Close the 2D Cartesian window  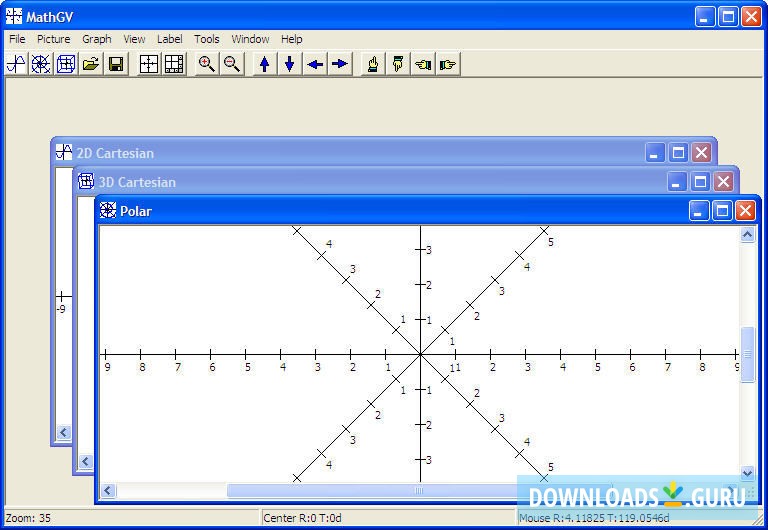701,153
